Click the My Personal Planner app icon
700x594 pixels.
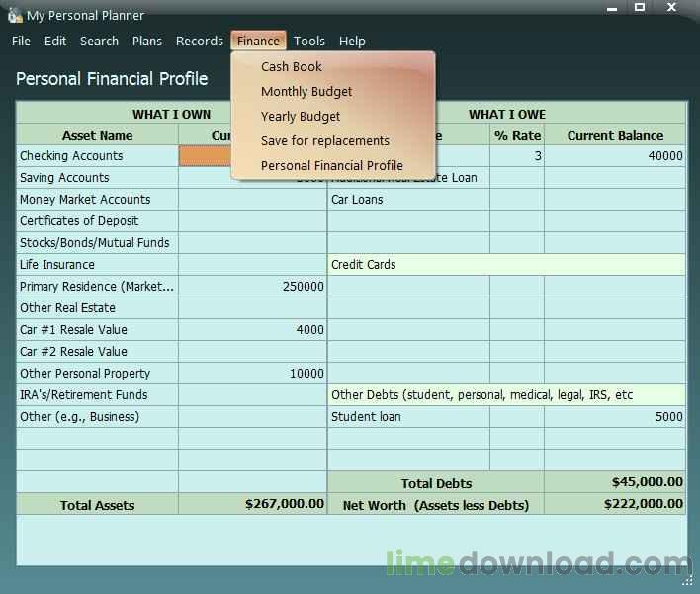point(15,16)
